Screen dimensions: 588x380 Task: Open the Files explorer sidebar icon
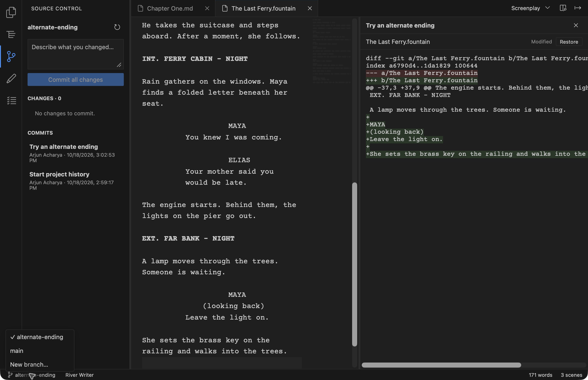tap(11, 12)
